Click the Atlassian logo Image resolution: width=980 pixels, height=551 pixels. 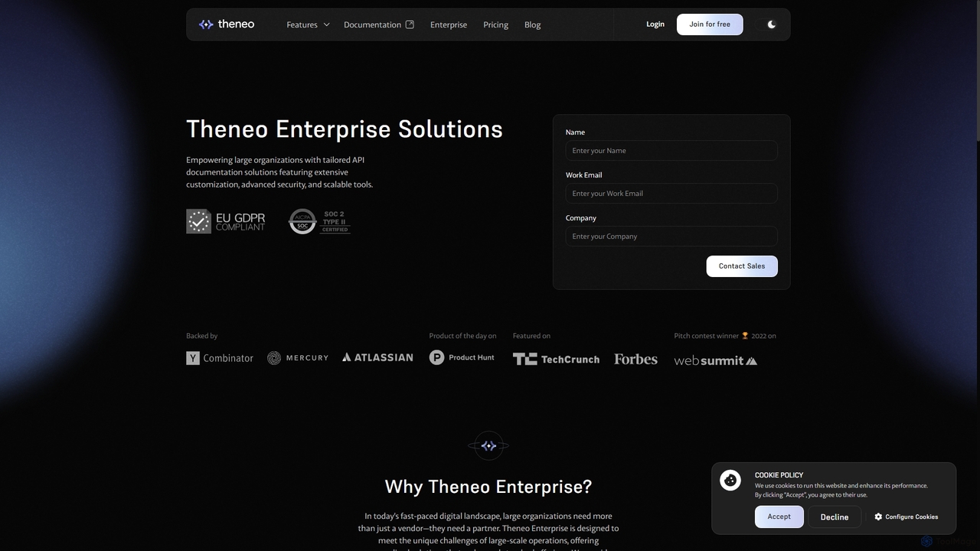tap(377, 357)
